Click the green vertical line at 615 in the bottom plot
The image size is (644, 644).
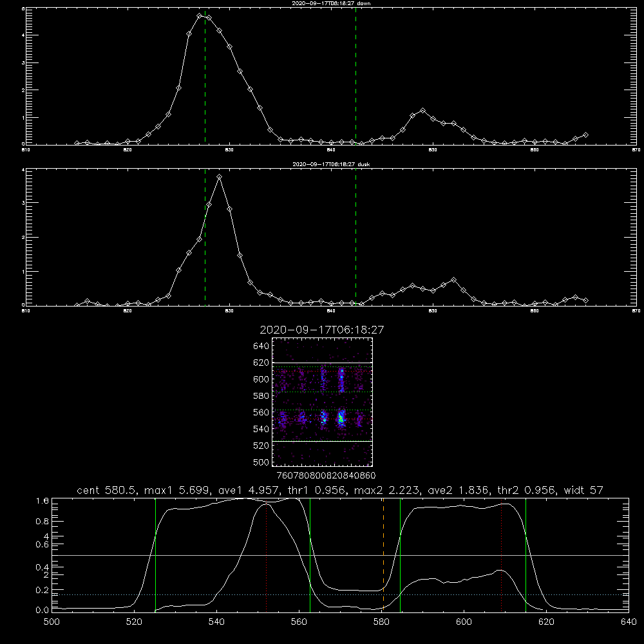click(x=526, y=554)
